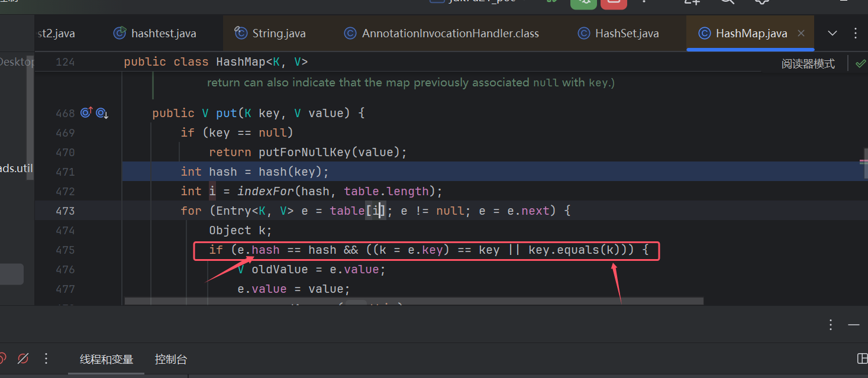Show the hidden editor tabs dropdown
Viewport: 868px width, 378px height.
tap(832, 33)
